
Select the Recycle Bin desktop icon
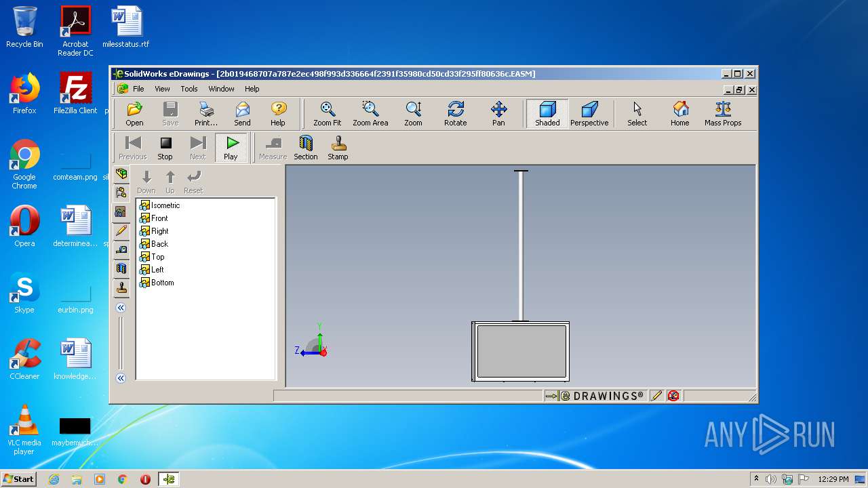tap(24, 27)
